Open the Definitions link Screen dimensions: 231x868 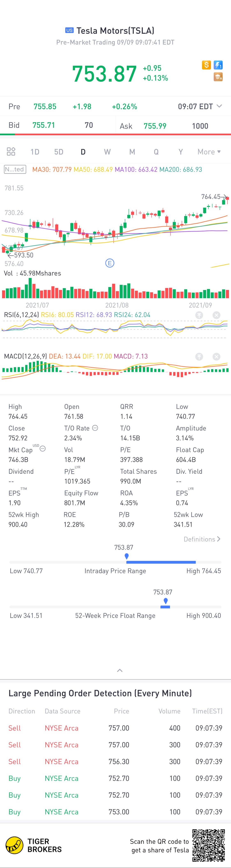pos(202,539)
